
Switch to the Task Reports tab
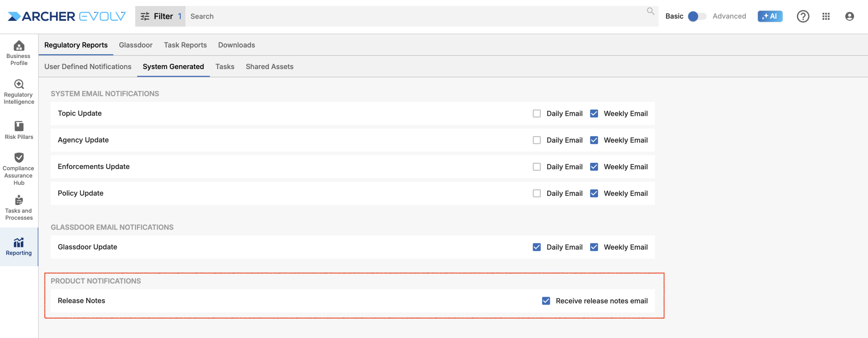(185, 45)
